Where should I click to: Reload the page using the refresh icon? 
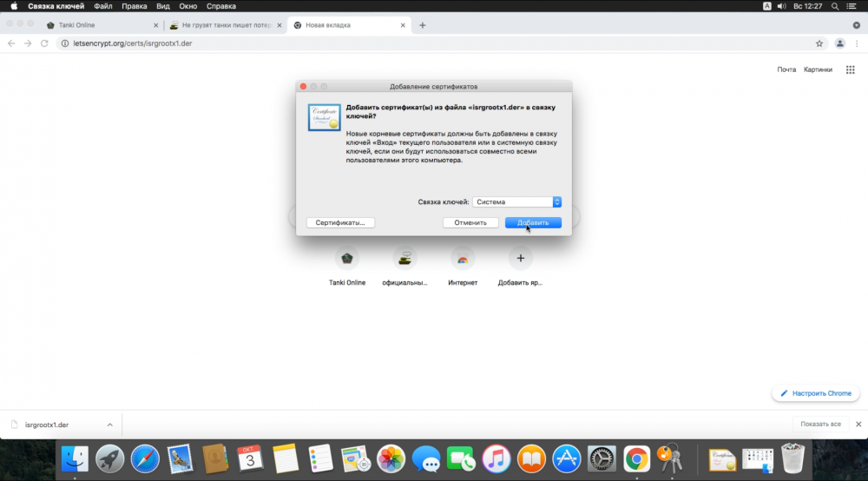pyautogui.click(x=44, y=43)
